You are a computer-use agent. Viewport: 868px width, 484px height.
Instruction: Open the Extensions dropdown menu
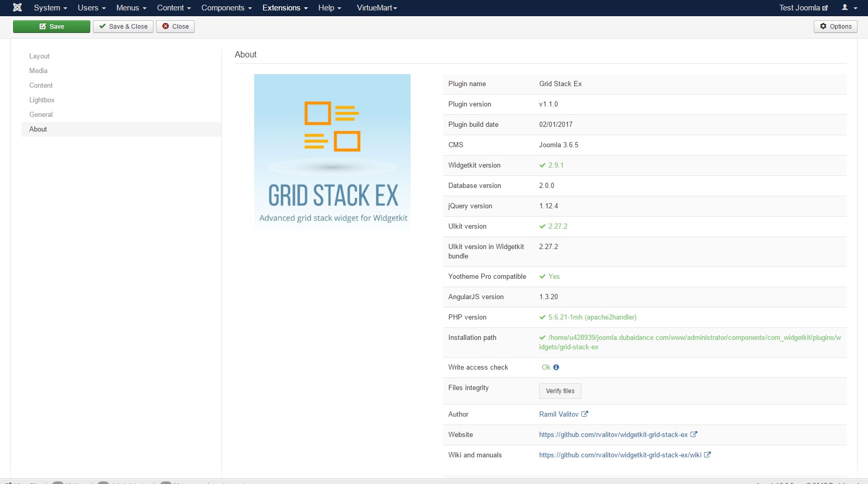click(285, 8)
